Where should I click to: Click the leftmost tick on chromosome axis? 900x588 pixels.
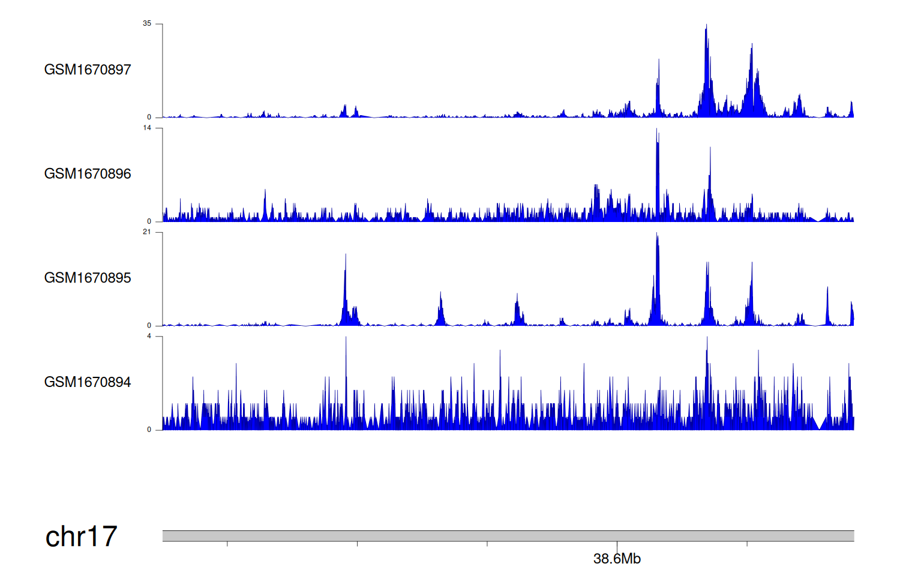point(227,544)
